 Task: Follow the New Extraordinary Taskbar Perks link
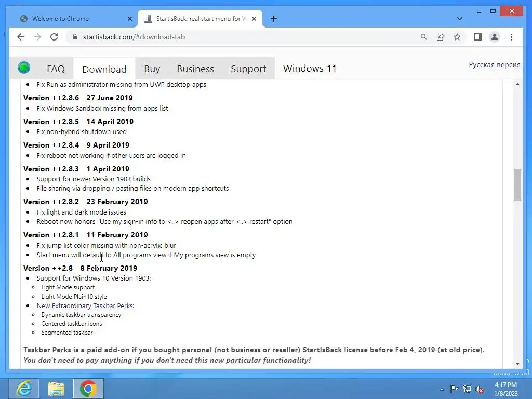[x=85, y=305]
